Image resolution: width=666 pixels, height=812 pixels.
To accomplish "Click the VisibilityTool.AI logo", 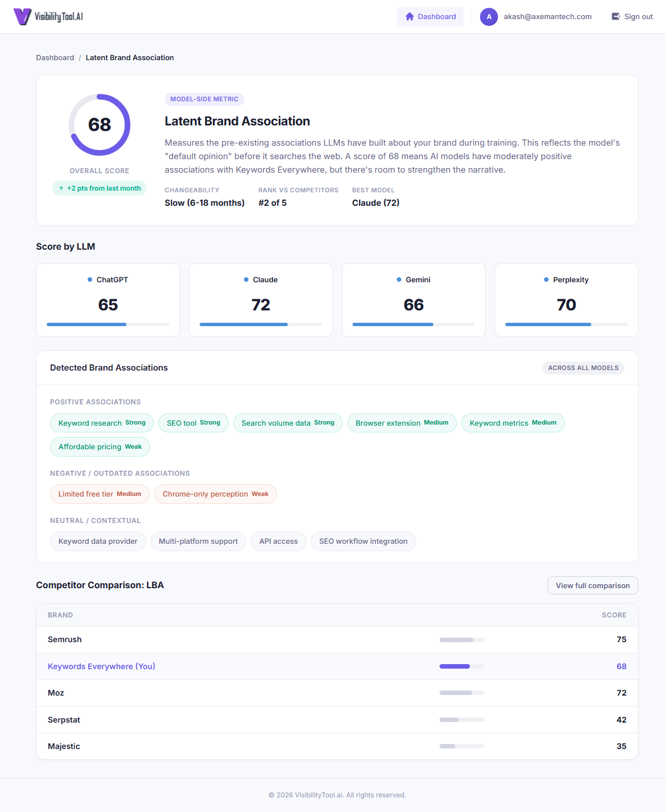I will tap(48, 16).
